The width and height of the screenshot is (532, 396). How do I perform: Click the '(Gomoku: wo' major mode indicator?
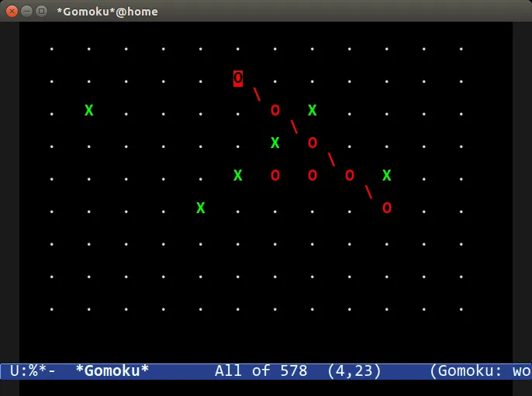coord(480,370)
